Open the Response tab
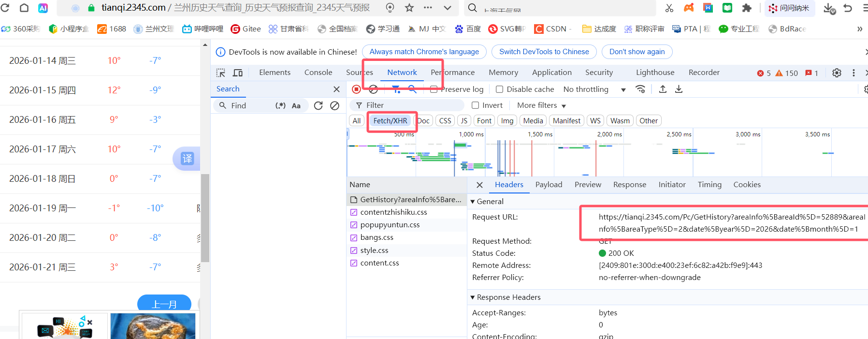The height and width of the screenshot is (339, 868). click(x=629, y=185)
